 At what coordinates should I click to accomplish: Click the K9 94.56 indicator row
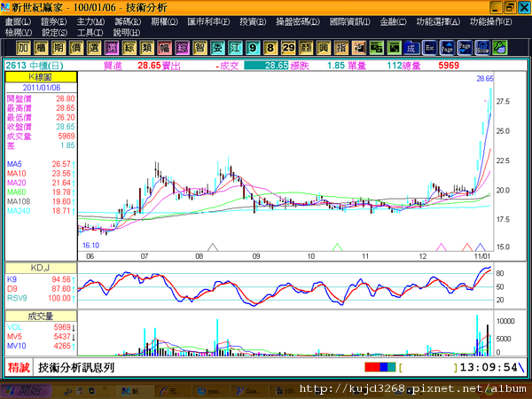click(x=41, y=279)
